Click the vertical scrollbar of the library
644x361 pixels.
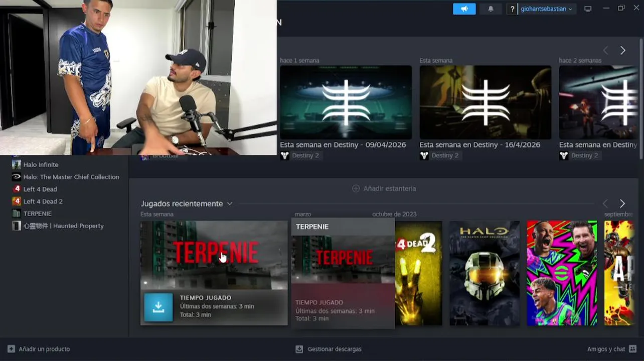641,99
